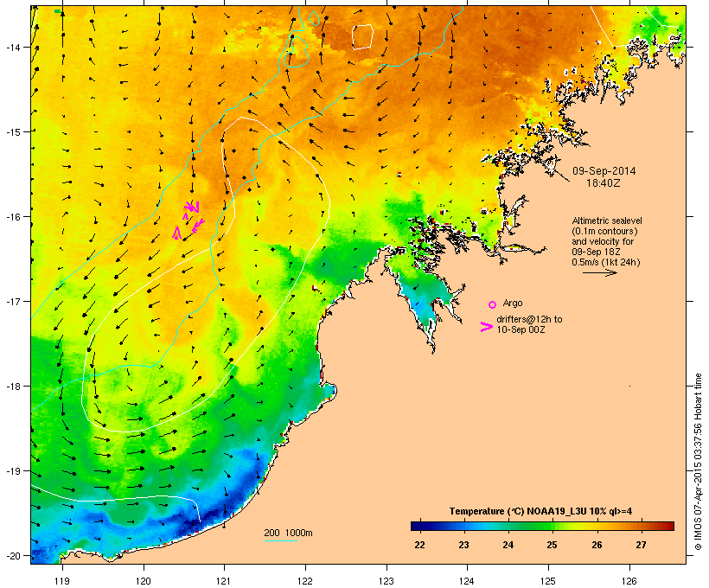Viewport: 709px width, 588px height.
Task: Click the "200 1000m" isobath label
Action: (x=288, y=533)
